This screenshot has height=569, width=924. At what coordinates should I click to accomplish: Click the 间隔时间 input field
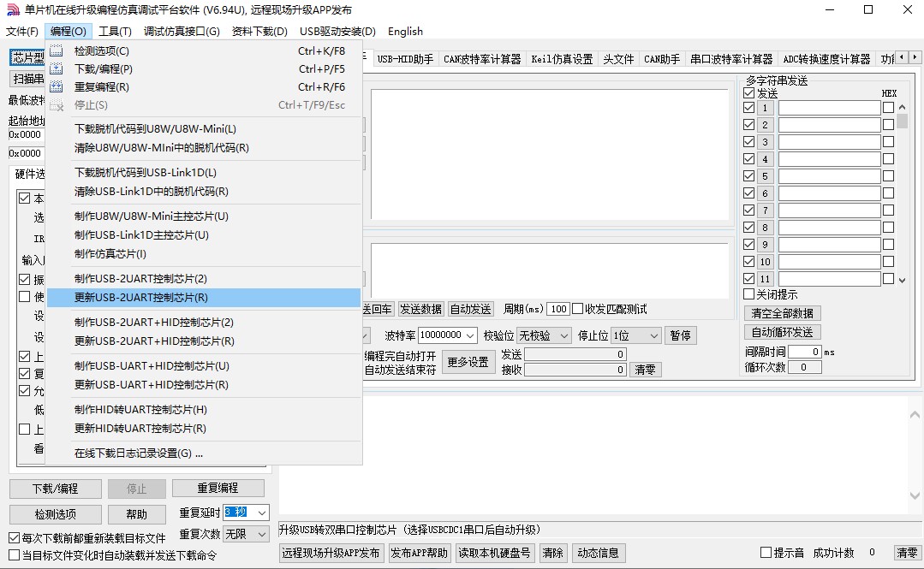click(x=805, y=352)
